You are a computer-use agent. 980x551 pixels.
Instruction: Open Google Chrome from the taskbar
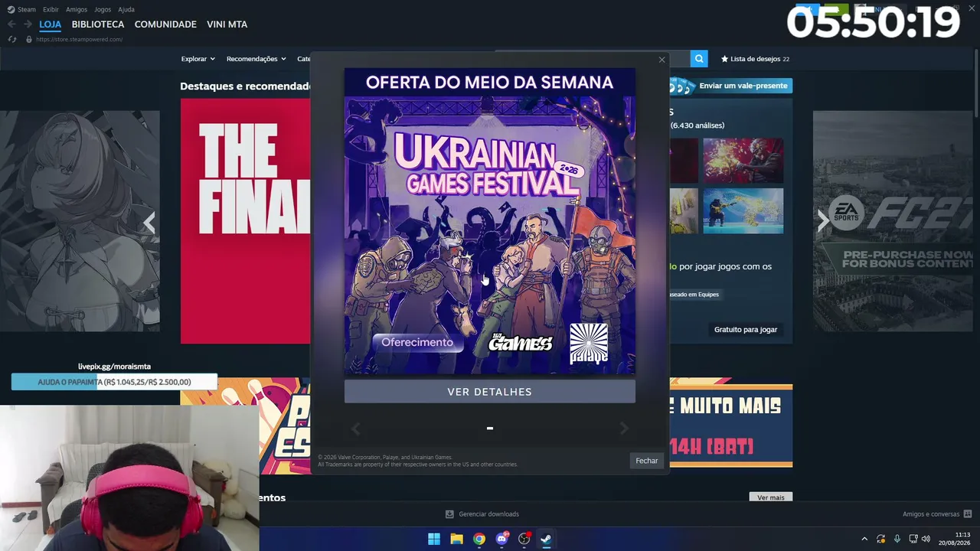pyautogui.click(x=479, y=539)
